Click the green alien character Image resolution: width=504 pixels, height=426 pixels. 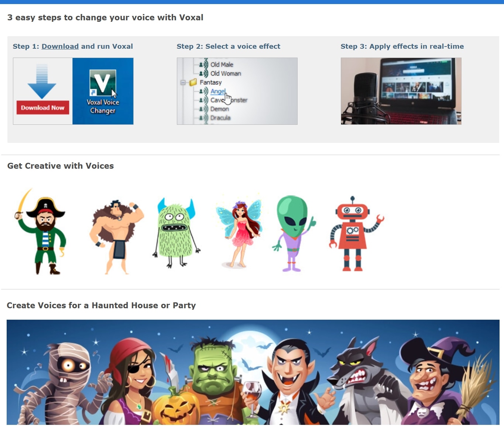tap(294, 233)
